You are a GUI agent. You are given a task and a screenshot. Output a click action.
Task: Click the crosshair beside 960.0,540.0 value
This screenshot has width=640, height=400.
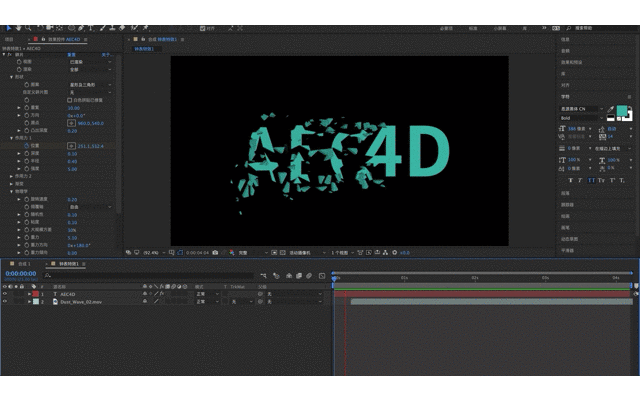coord(71,123)
